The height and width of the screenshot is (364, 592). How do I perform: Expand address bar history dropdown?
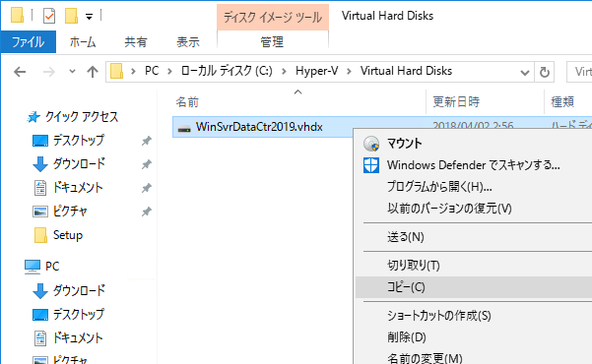(524, 72)
